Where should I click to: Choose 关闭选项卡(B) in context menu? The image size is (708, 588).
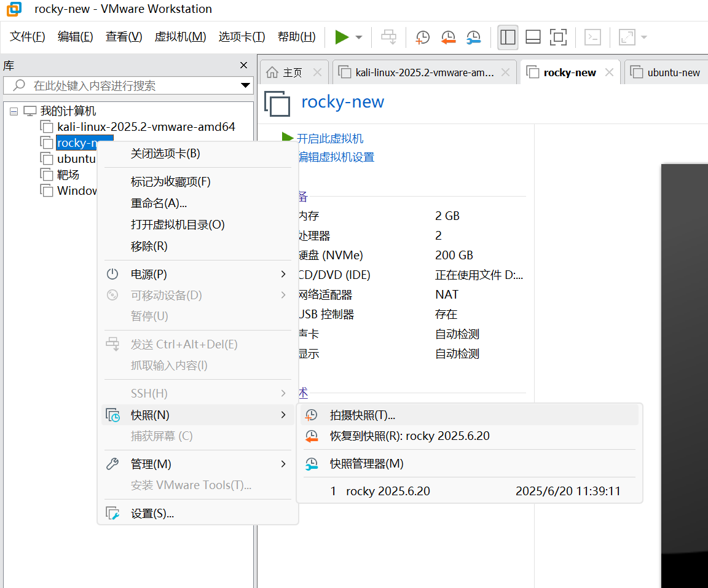198,154
